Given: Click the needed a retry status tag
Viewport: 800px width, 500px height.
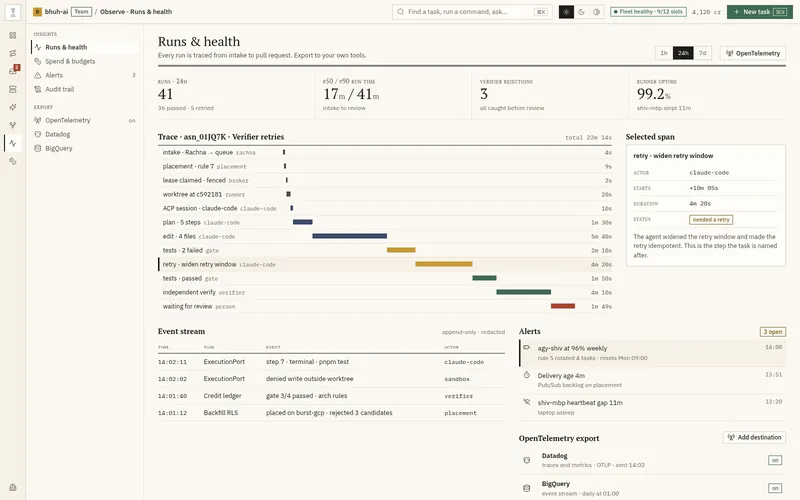Looking at the screenshot, I should 711,219.
